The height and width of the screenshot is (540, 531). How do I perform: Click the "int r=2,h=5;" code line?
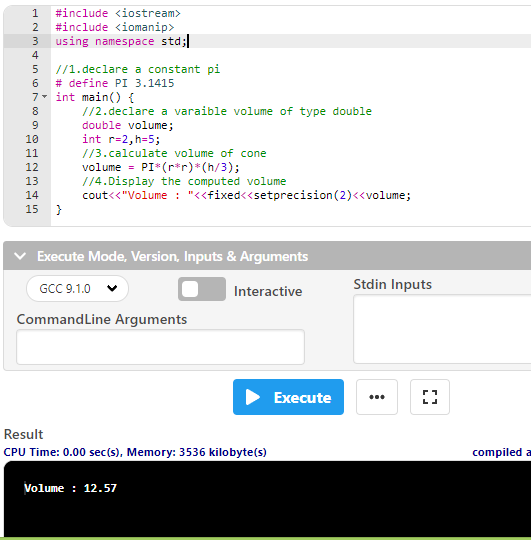tap(121, 139)
